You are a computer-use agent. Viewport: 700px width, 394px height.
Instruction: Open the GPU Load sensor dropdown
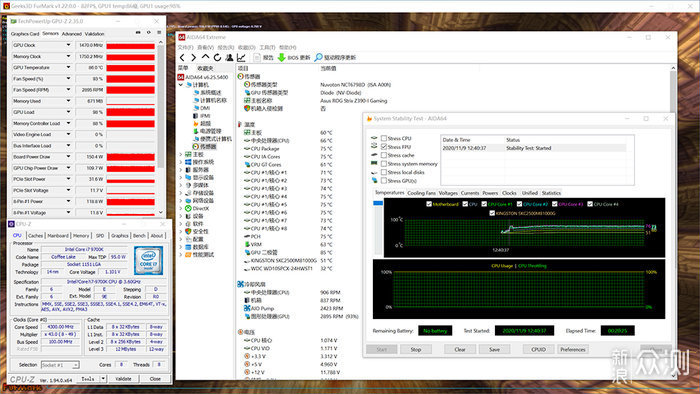point(68,112)
